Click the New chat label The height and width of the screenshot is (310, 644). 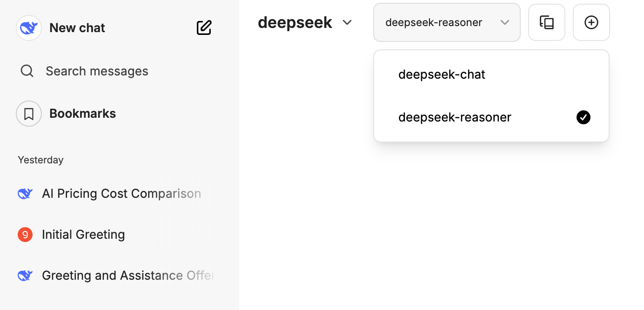(77, 28)
